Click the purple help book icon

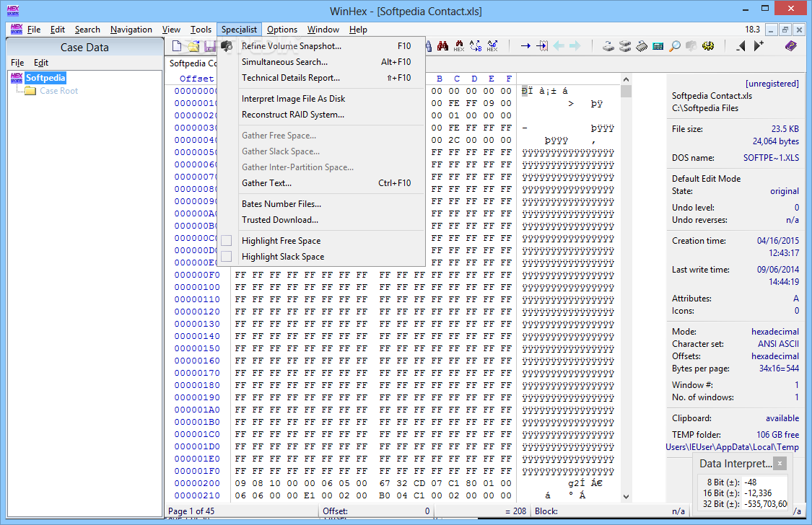tap(791, 46)
